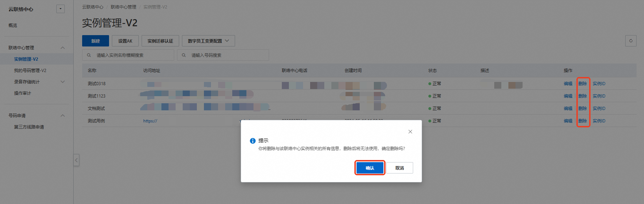Click 编辑 for the 测试0318 row
The width and height of the screenshot is (644, 204).
(x=568, y=83)
